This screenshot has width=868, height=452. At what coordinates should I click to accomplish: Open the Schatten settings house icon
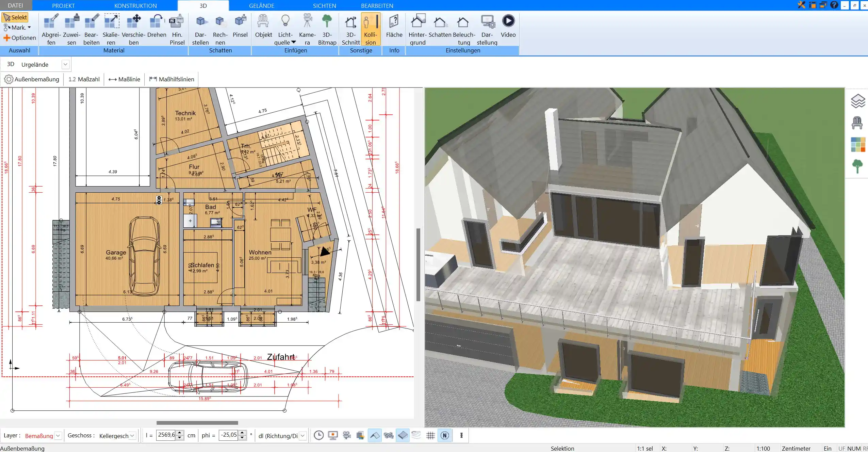[440, 26]
